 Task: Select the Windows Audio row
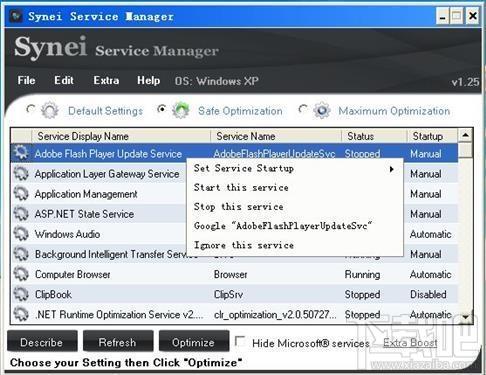coord(235,234)
